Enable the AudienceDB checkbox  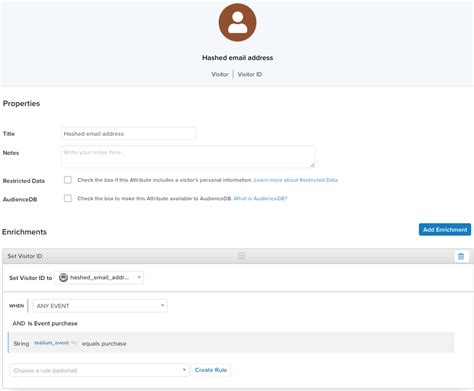tap(68, 198)
